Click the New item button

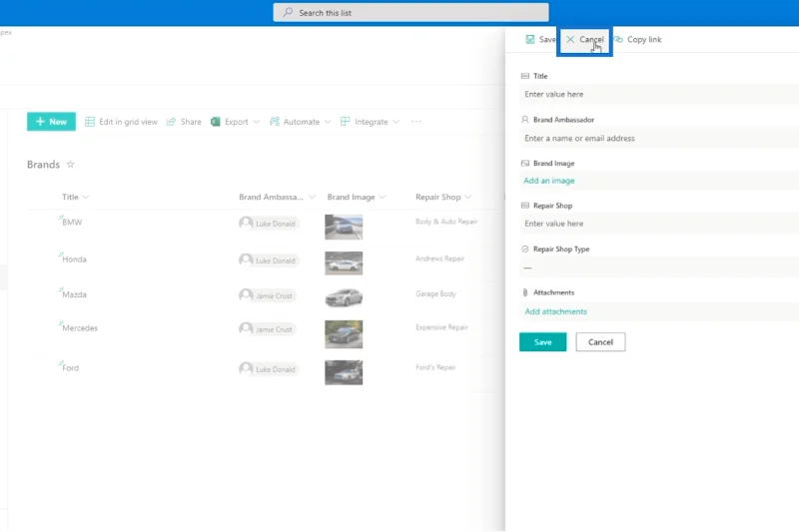(x=52, y=122)
